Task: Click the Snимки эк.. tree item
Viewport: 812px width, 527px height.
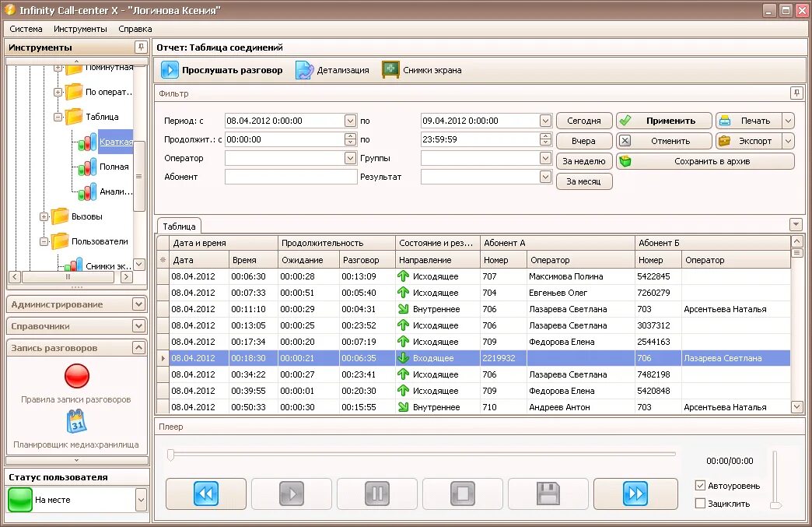Action: point(109,265)
